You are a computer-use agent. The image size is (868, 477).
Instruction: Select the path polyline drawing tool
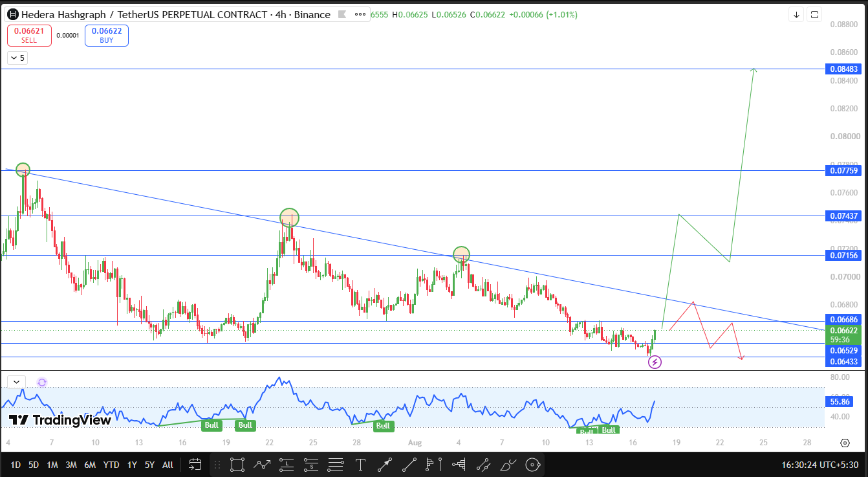pos(262,465)
